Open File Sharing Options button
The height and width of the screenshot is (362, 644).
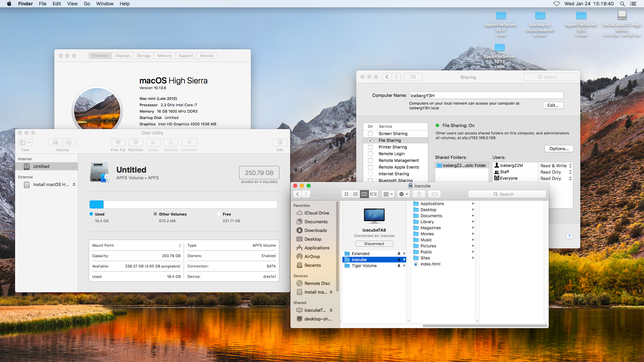pyautogui.click(x=559, y=148)
